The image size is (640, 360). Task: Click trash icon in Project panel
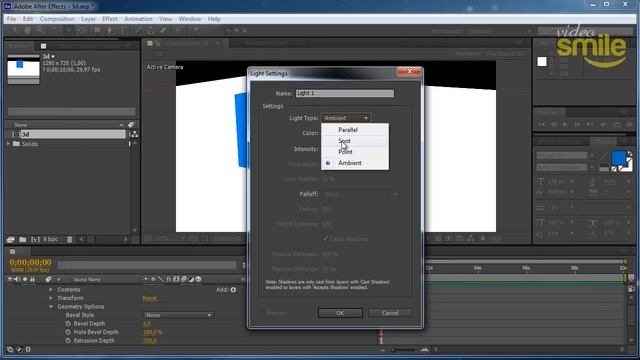point(69,239)
